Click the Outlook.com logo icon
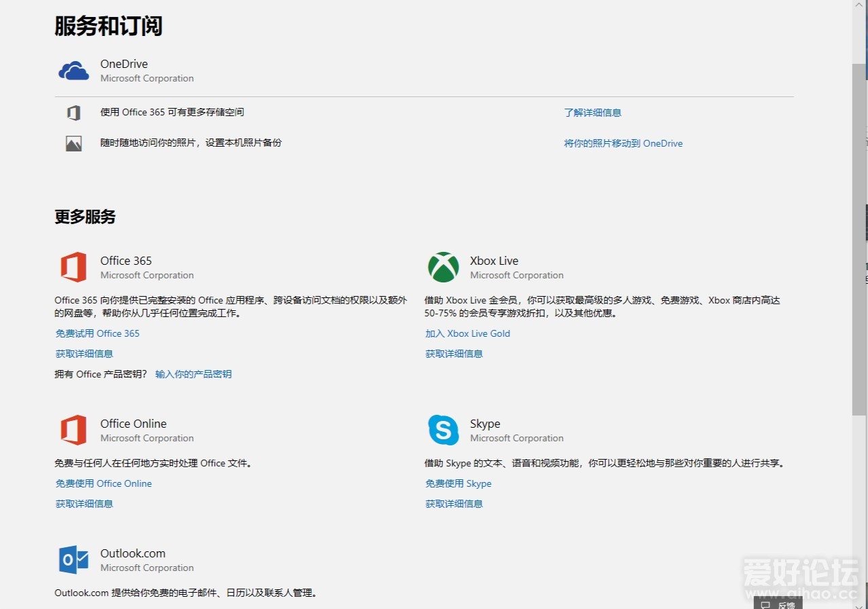Screen dimensions: 868x609 [73, 559]
